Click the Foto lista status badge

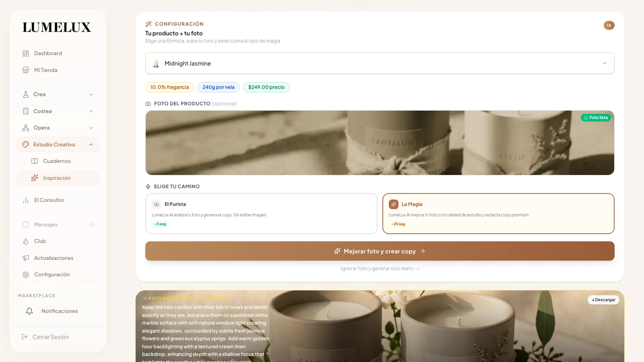click(x=596, y=118)
